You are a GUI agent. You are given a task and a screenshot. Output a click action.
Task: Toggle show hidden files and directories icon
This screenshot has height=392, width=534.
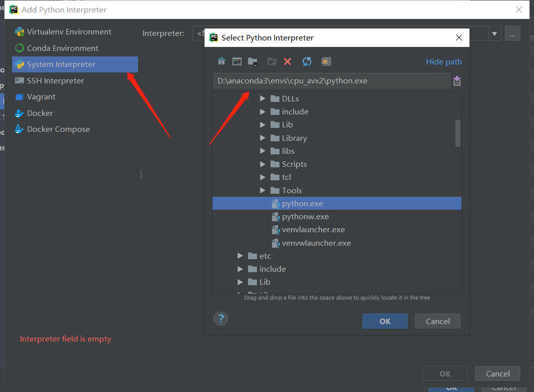coord(326,61)
